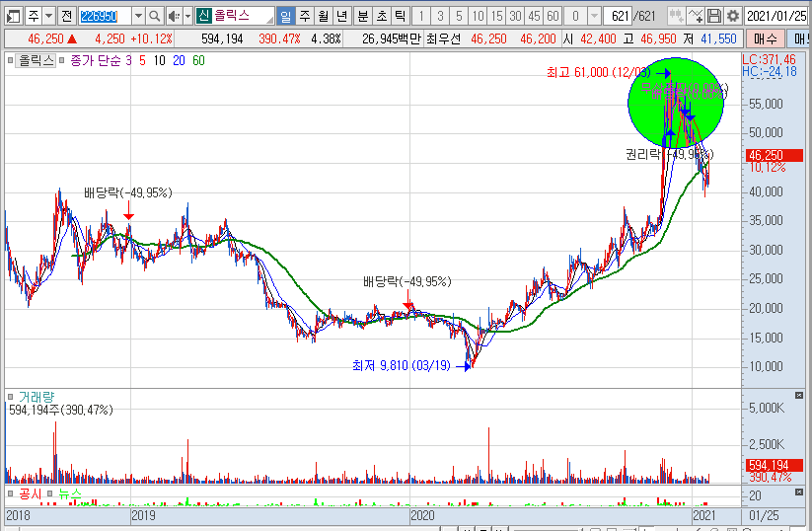Screen dimensions: 812x531
Task: Select the daily (일) period toggle
Action: point(285,16)
